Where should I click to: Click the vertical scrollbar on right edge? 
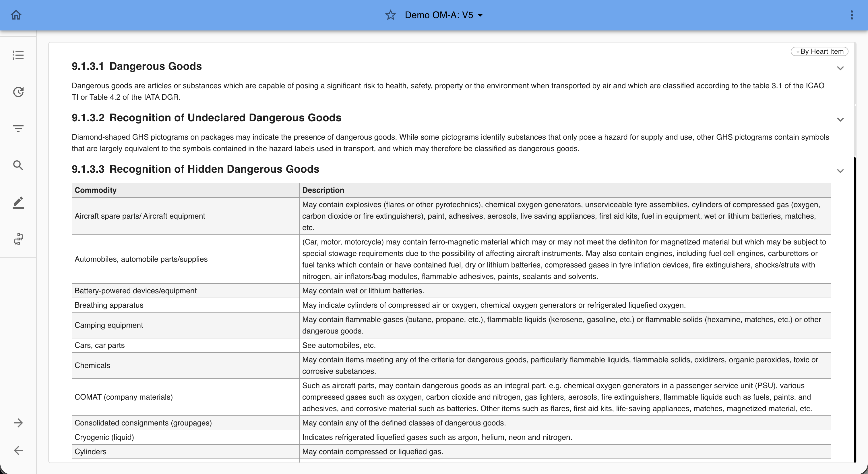(855, 303)
